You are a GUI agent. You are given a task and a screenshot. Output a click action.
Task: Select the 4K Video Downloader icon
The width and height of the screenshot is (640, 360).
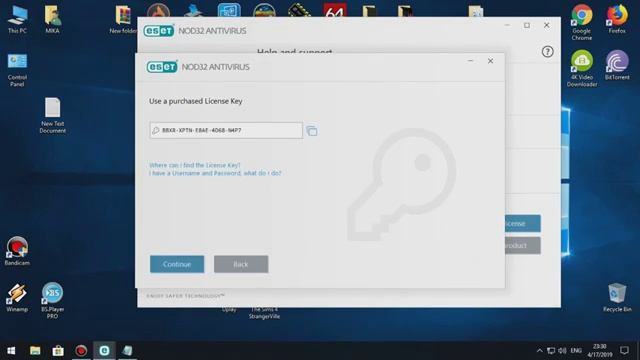coord(582,69)
